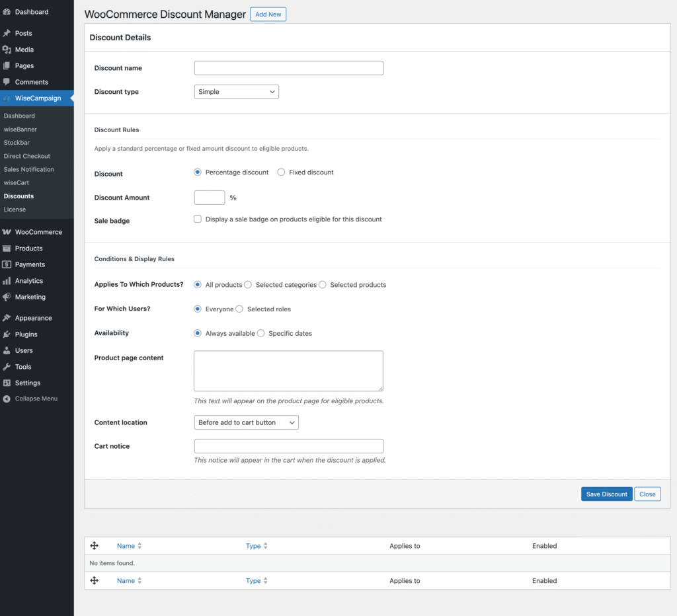Viewport: 677px width, 616px height.
Task: Open the License submenu item
Action: [15, 210]
